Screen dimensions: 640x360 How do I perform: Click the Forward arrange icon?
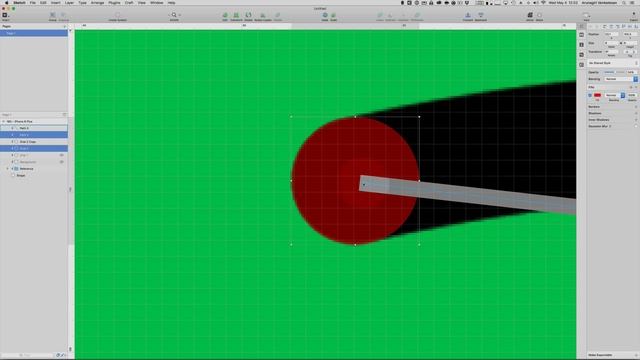(468, 16)
